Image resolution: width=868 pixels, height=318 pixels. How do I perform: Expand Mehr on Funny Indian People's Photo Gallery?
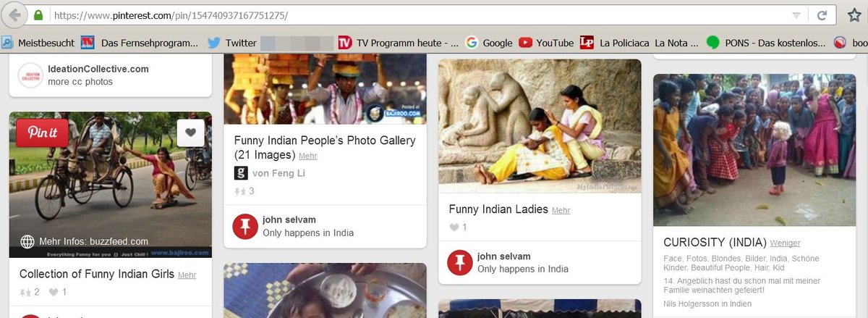point(308,156)
